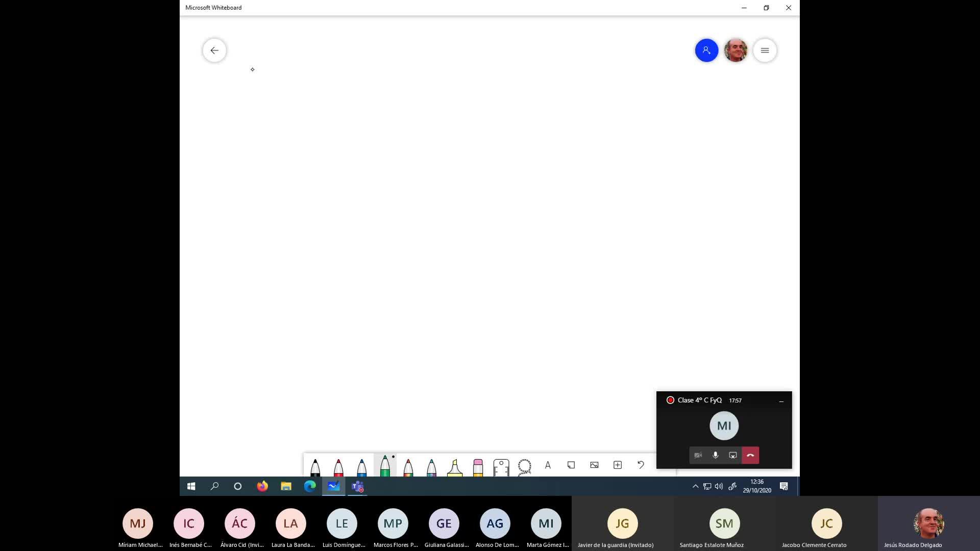This screenshot has height=551, width=980.
Task: Select the black pen
Action: tap(315, 467)
